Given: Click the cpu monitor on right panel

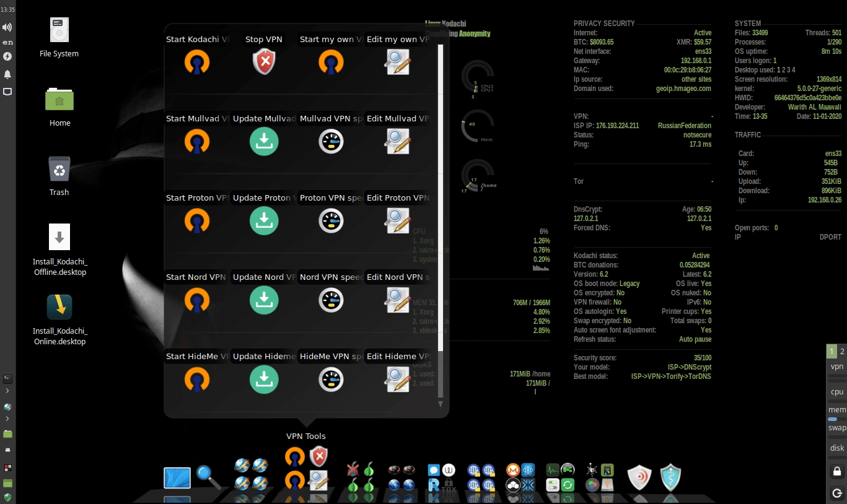Looking at the screenshot, I should pyautogui.click(x=837, y=392).
